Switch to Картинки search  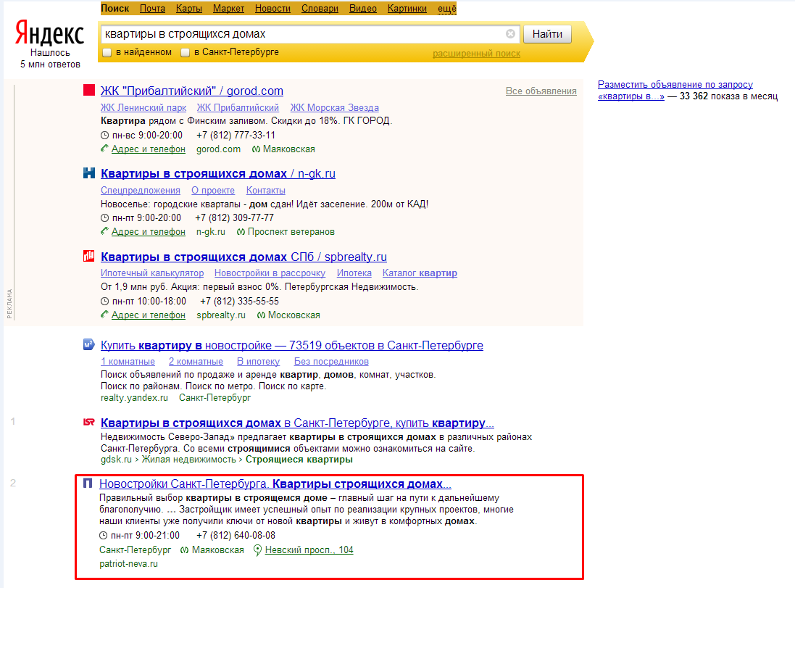407,9
